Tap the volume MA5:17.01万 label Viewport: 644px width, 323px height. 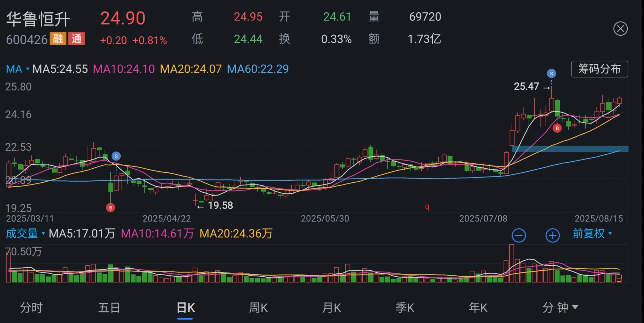[82, 233]
